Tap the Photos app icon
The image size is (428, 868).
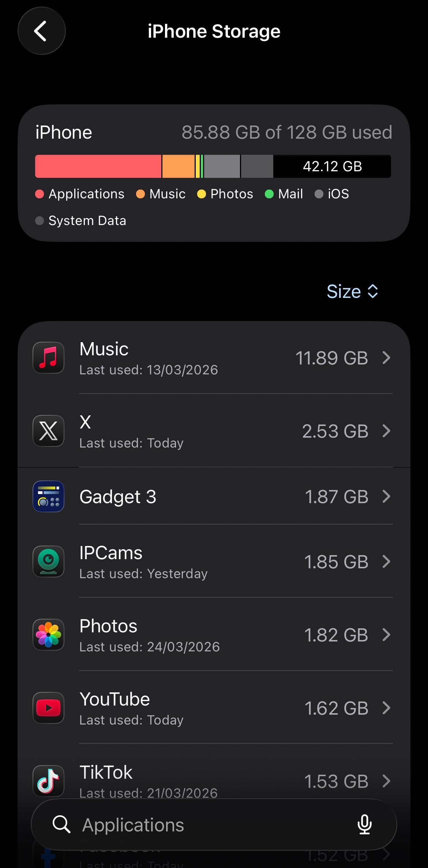click(49, 635)
